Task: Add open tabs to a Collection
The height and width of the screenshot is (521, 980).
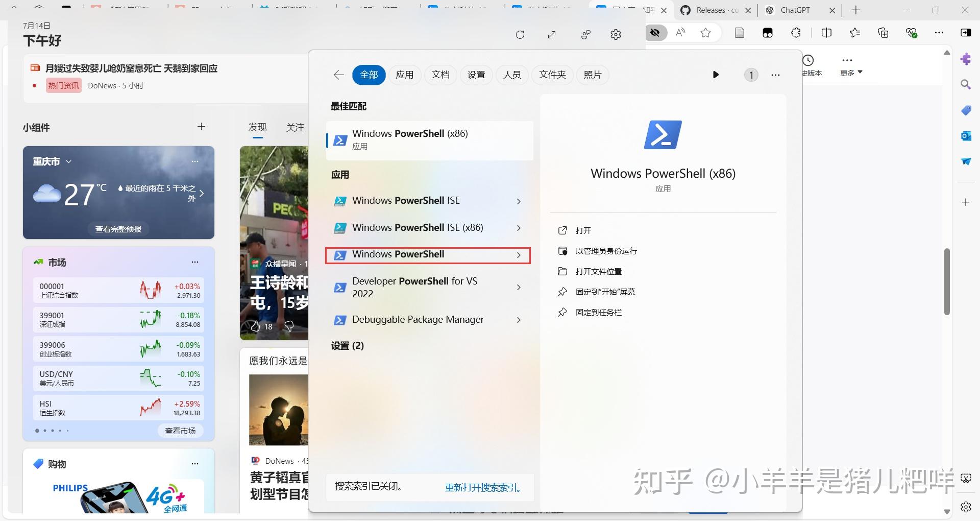Action: coord(883,32)
